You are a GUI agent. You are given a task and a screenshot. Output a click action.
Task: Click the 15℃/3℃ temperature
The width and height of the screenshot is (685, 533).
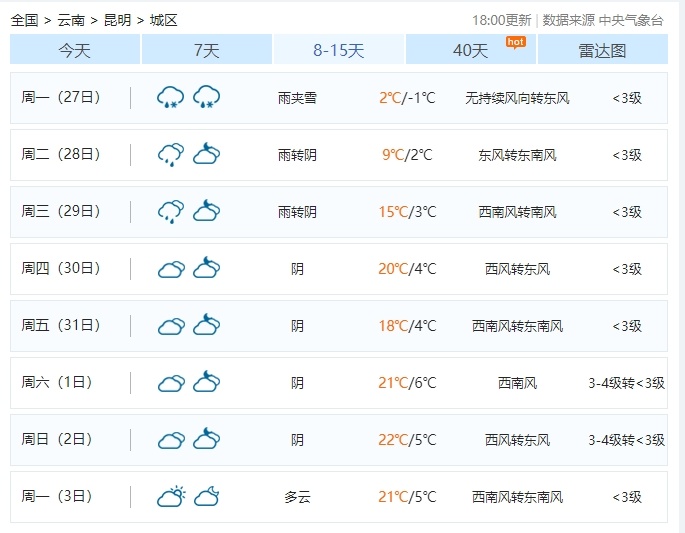(x=407, y=212)
